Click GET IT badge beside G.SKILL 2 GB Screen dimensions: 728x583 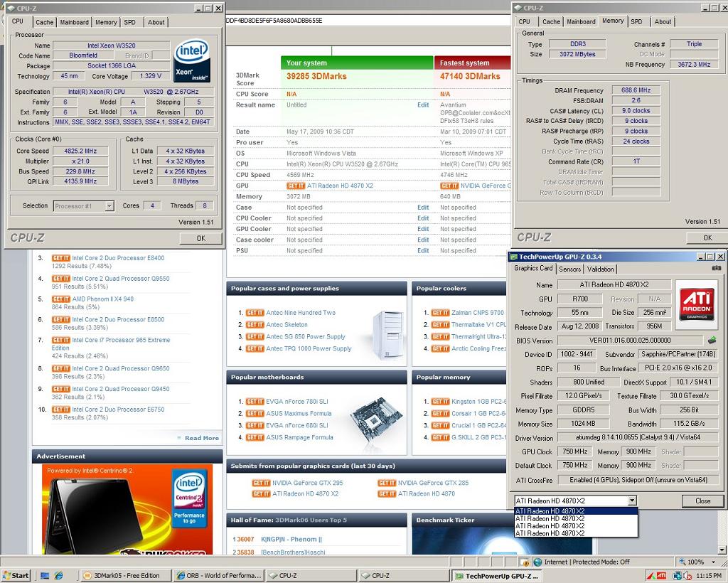pos(440,437)
